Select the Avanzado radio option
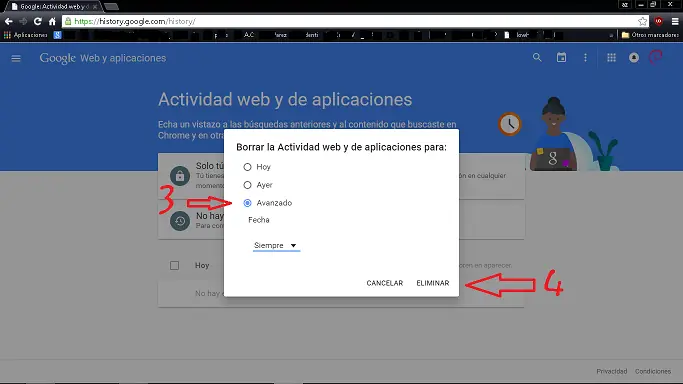 [247, 203]
